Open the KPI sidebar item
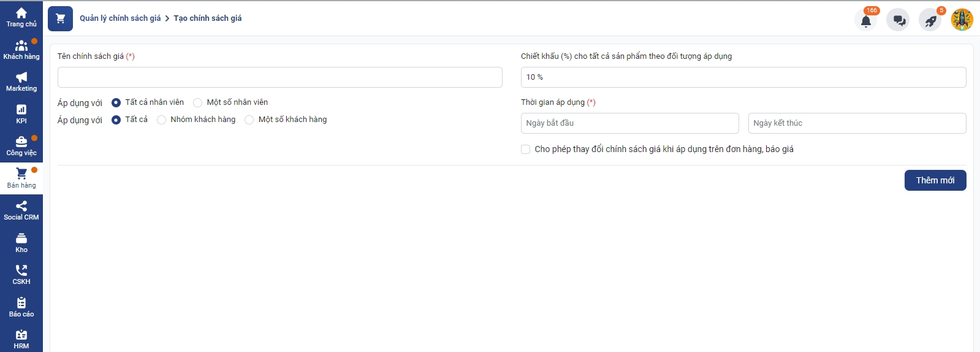 21,114
